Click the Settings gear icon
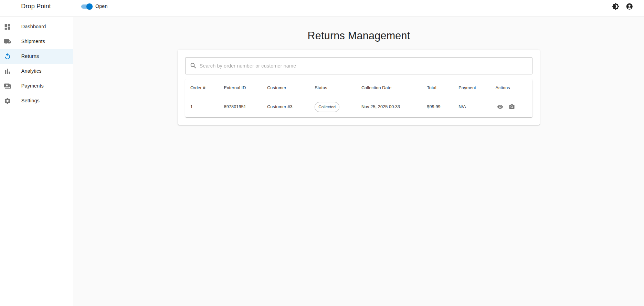This screenshot has width=644, height=306. click(8, 101)
